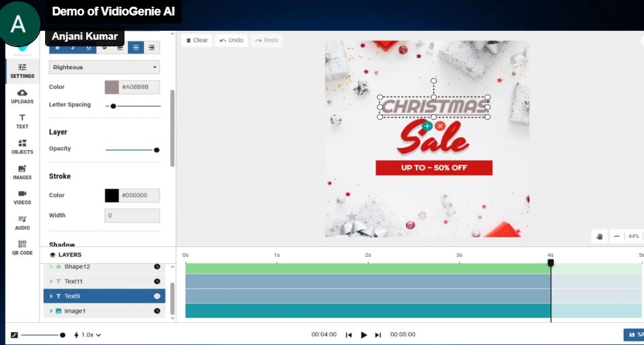Viewport: 644px width, 345px height.
Task: Toggle right text alignment
Action: point(151,48)
